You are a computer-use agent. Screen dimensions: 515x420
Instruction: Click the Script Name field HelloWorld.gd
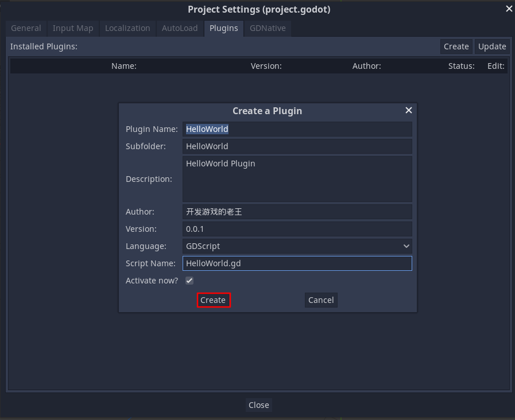point(297,263)
